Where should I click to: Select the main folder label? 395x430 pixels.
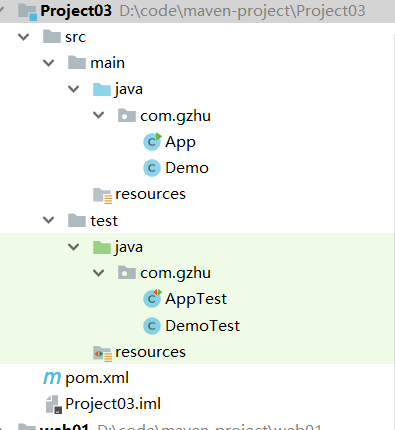click(107, 63)
